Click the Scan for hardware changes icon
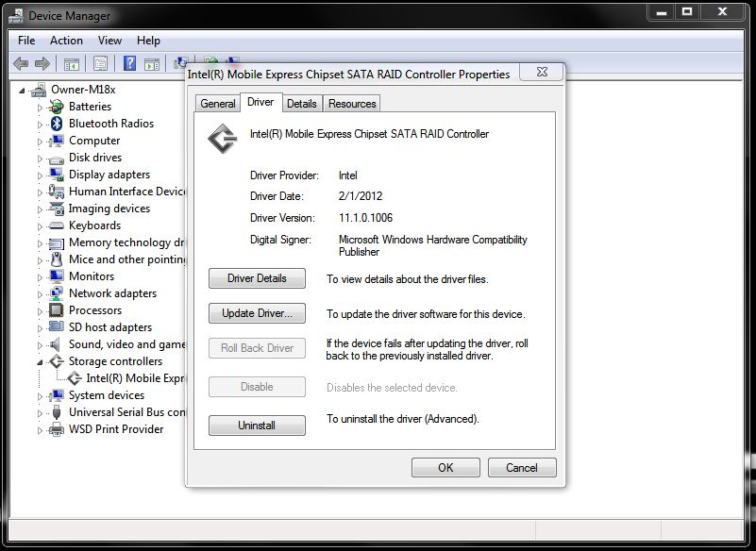Viewport: 756px width, 551px height. (180, 62)
